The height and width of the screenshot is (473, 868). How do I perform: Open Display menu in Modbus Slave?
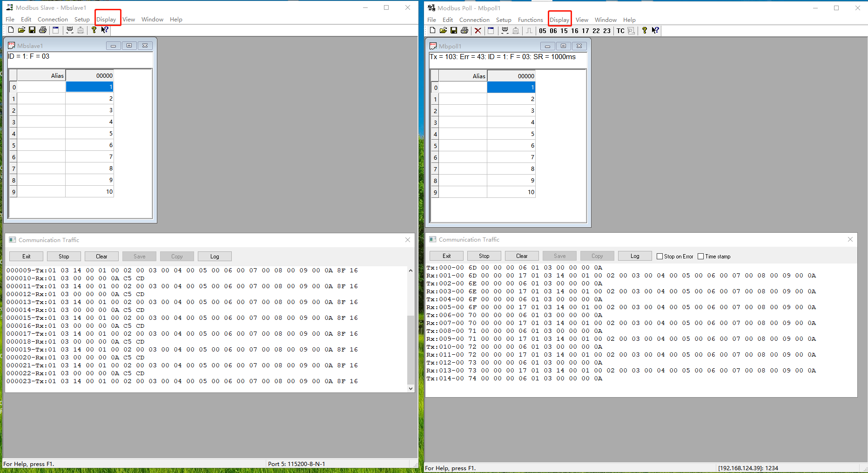(106, 20)
